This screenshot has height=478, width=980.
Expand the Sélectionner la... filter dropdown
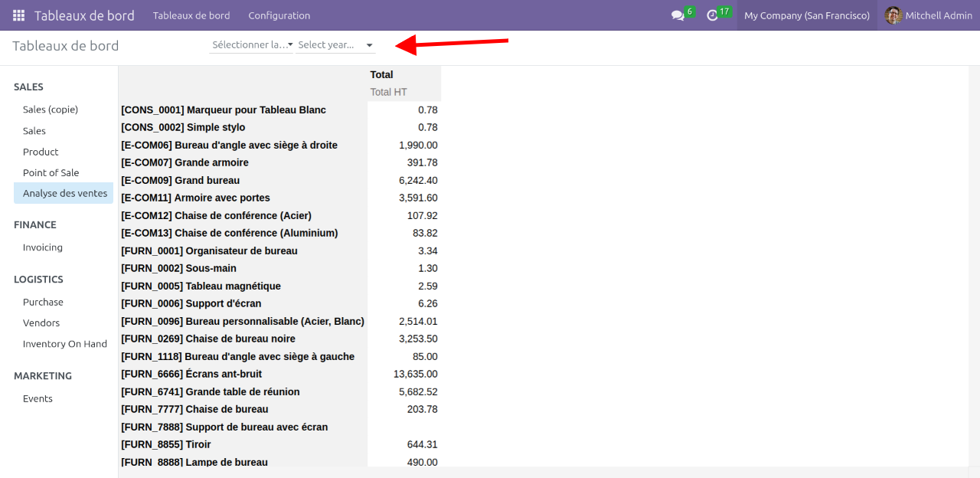252,45
